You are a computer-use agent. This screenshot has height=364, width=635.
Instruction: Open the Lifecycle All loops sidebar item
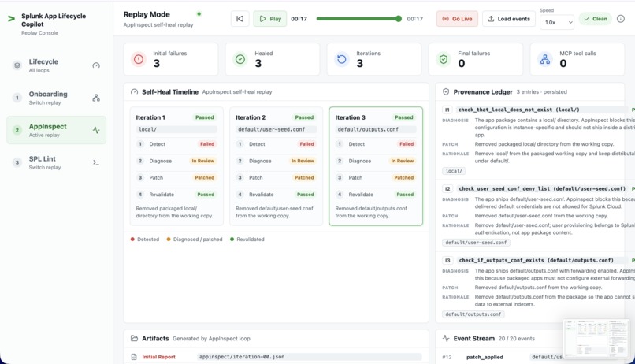pos(56,65)
